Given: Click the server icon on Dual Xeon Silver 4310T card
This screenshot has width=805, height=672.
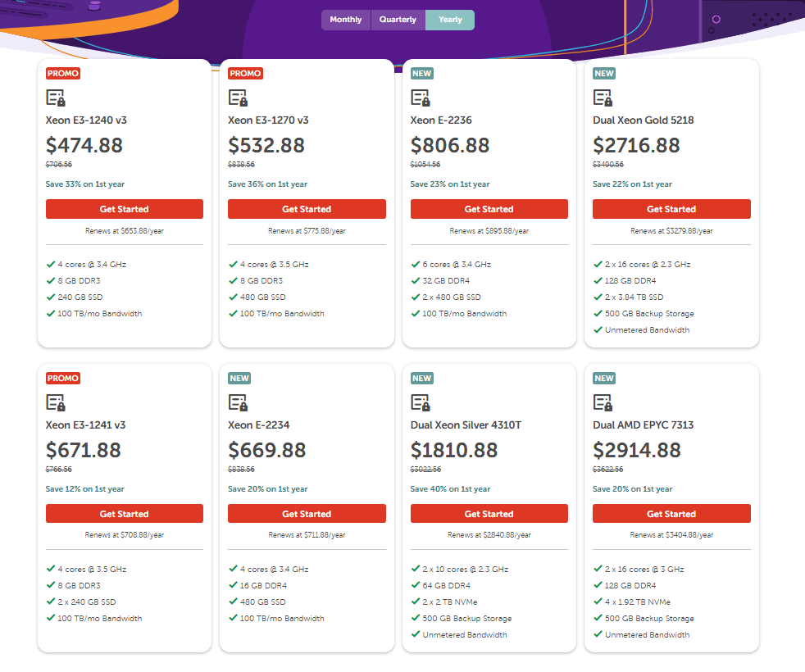Looking at the screenshot, I should click(x=421, y=402).
